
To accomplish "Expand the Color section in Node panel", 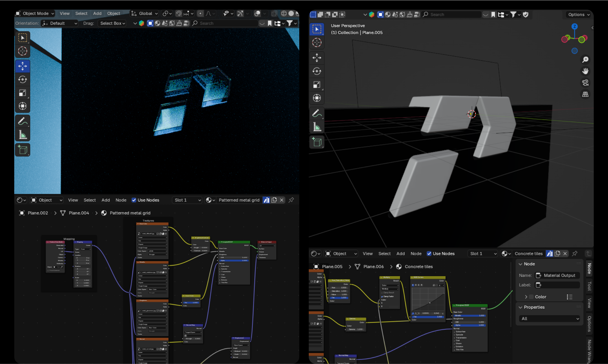I will [526, 297].
